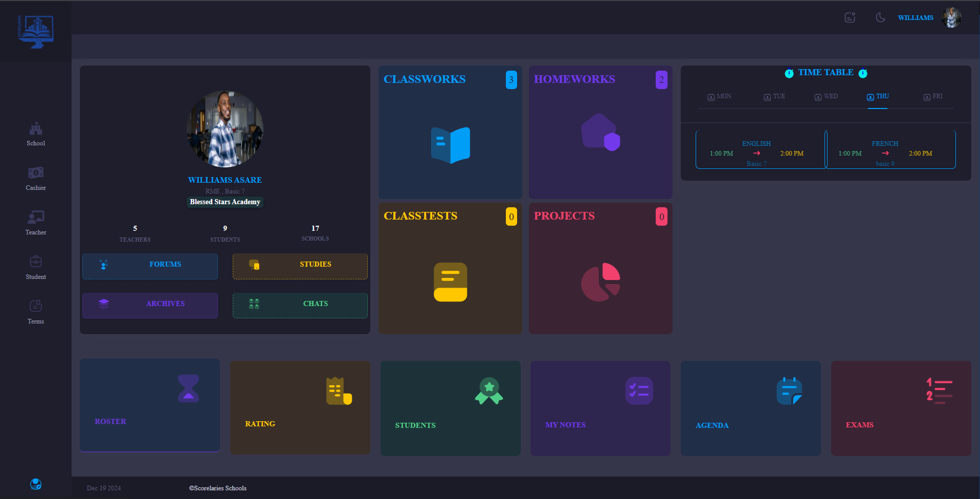The image size is (980, 499).
Task: Open the chat notification icon in header
Action: click(x=850, y=18)
